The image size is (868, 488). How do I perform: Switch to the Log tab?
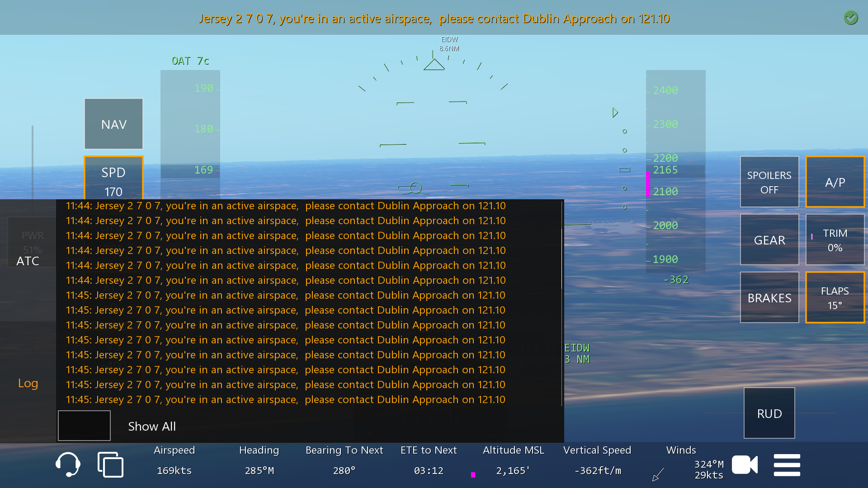coord(28,383)
